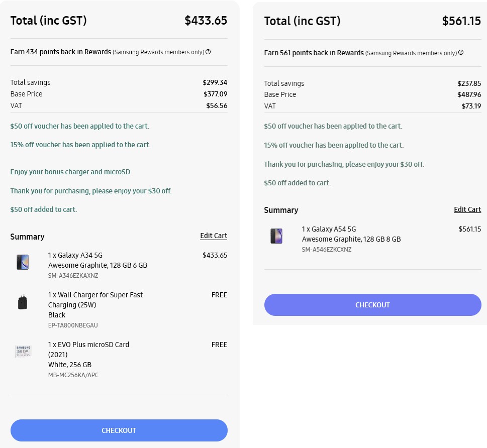Click the $299.34 total savings amount
The height and width of the screenshot is (448, 487).
(215, 82)
